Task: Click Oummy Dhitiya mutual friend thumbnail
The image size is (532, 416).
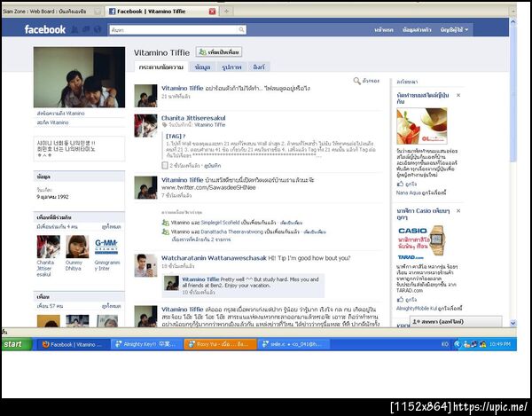Action: (77, 247)
